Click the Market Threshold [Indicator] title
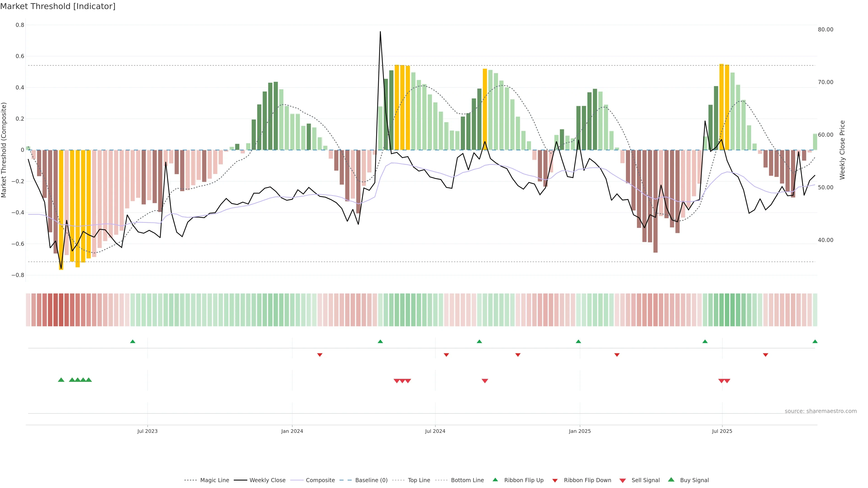The image size is (868, 488). pyautogui.click(x=58, y=6)
